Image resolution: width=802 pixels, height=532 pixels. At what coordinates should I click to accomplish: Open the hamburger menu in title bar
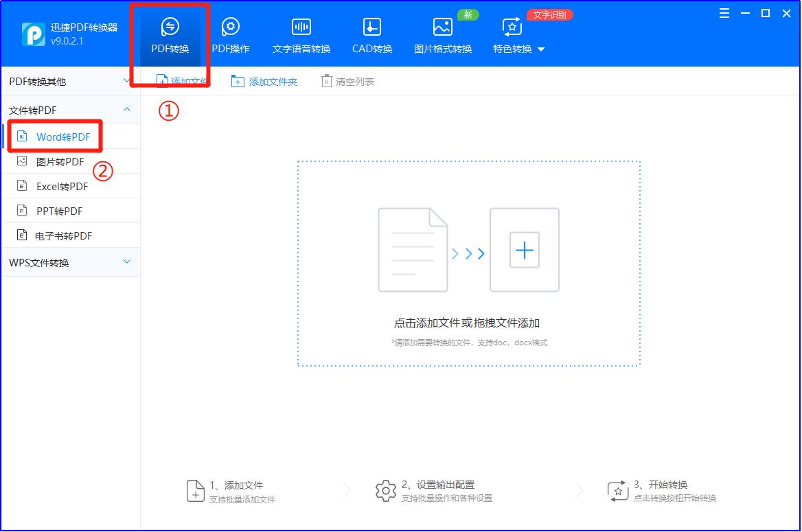724,12
